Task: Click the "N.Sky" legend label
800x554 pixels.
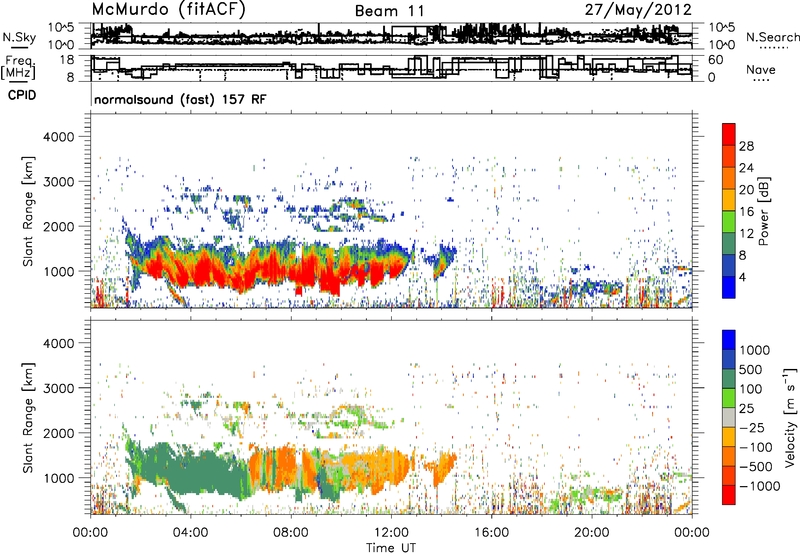Action: (x=19, y=37)
